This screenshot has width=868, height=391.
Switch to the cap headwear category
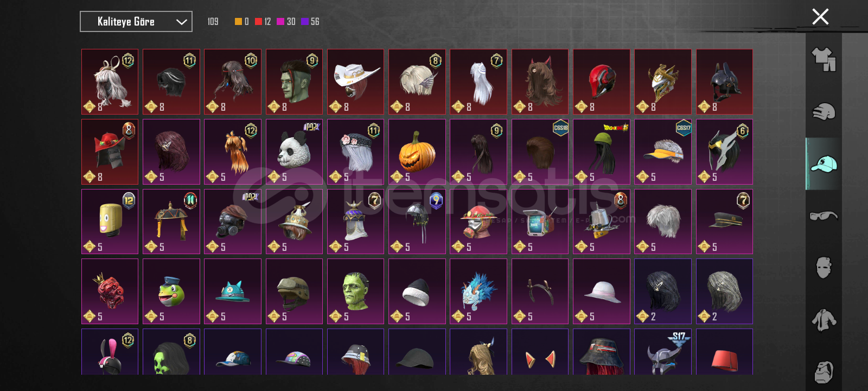[x=824, y=164]
